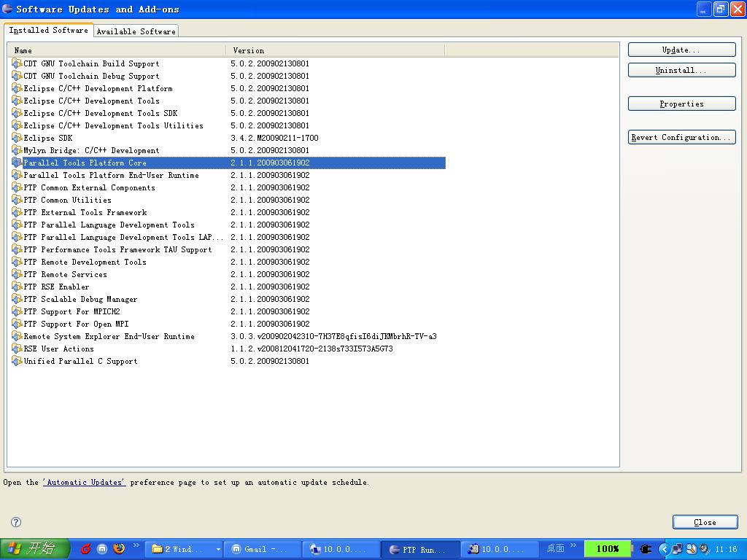Expand the '2 Wind...' taskbar group
Image resolution: width=747 pixels, height=560 pixels.
[183, 549]
